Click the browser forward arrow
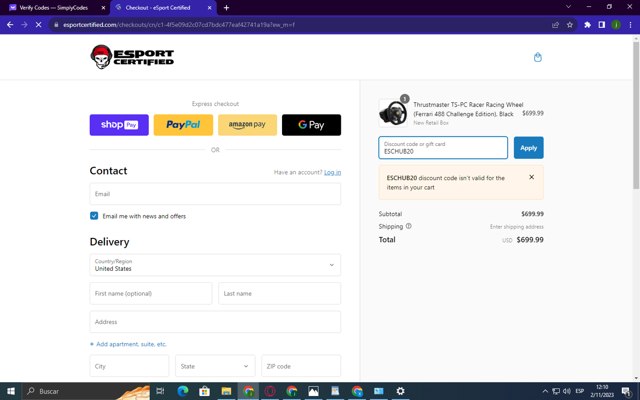640x400 pixels. coord(24,25)
